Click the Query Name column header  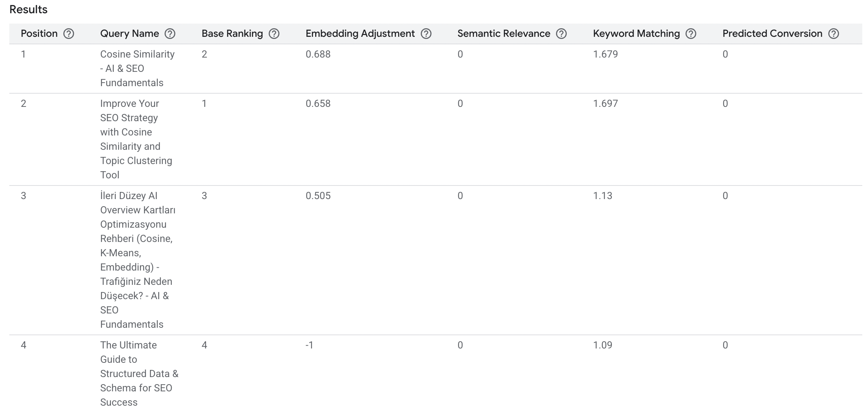130,34
